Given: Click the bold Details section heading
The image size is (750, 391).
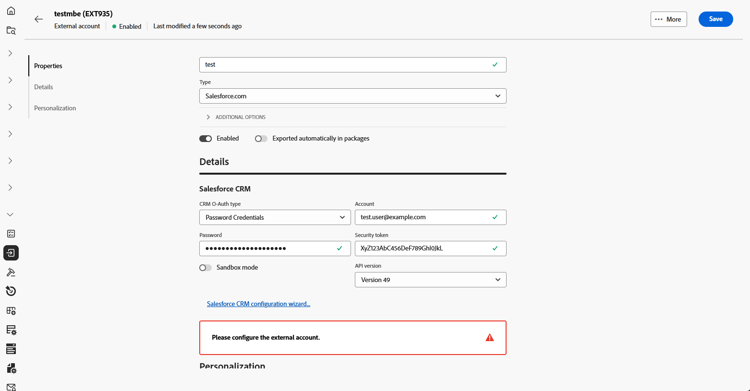Looking at the screenshot, I should coord(214,162).
